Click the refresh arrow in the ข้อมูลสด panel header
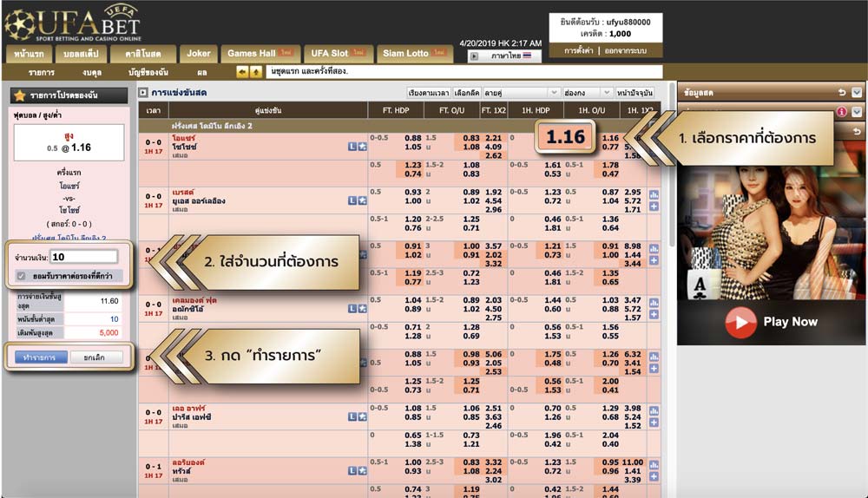The image size is (868, 498). tap(841, 92)
